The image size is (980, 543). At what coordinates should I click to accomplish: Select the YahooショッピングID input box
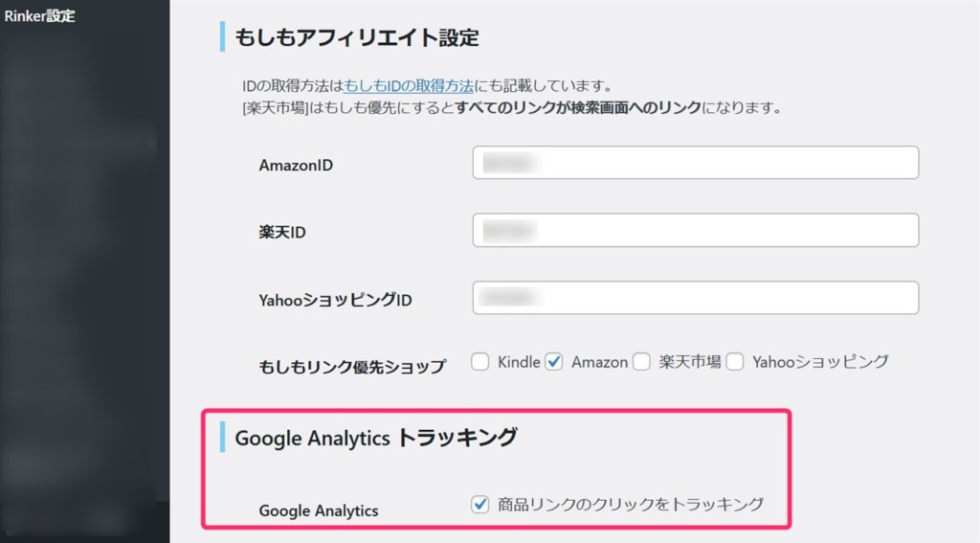coord(696,298)
